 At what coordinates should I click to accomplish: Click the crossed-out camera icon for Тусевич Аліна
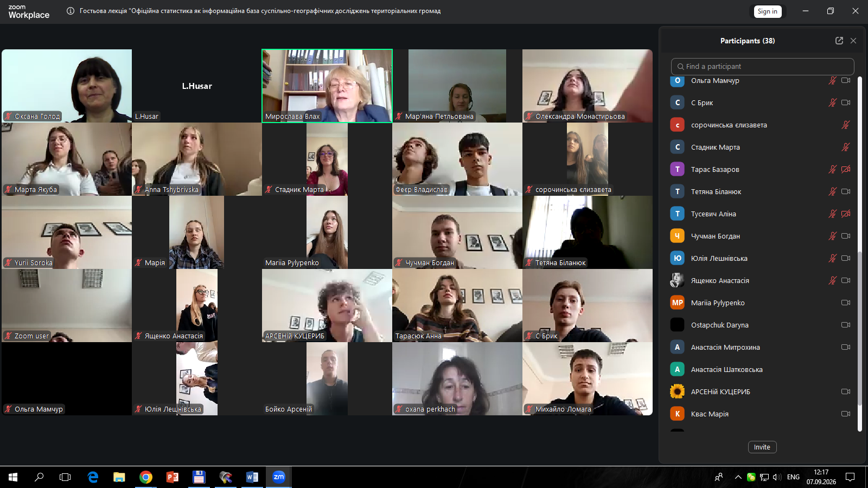click(846, 214)
